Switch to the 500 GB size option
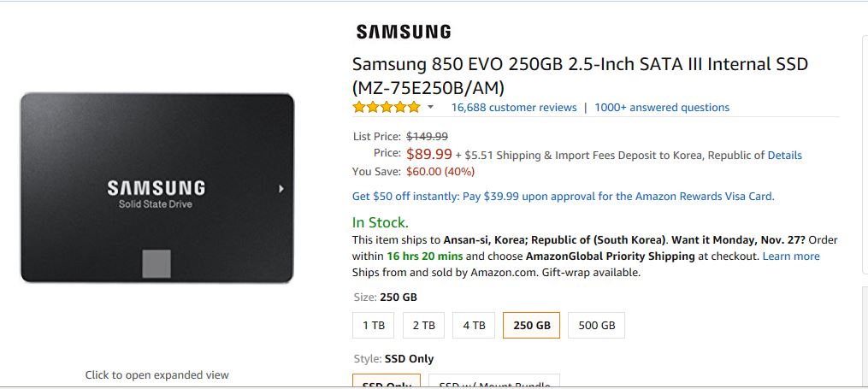The image size is (868, 389). pos(596,326)
